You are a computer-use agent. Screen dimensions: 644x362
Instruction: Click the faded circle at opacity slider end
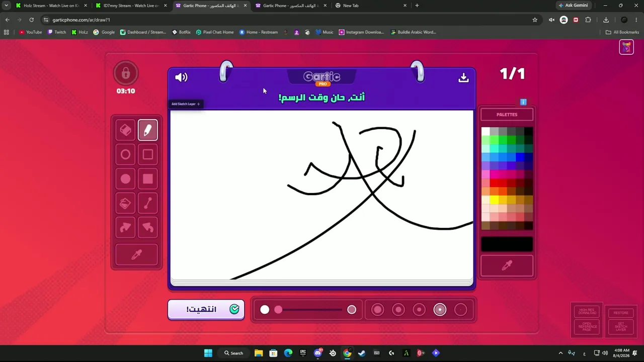pos(352,310)
